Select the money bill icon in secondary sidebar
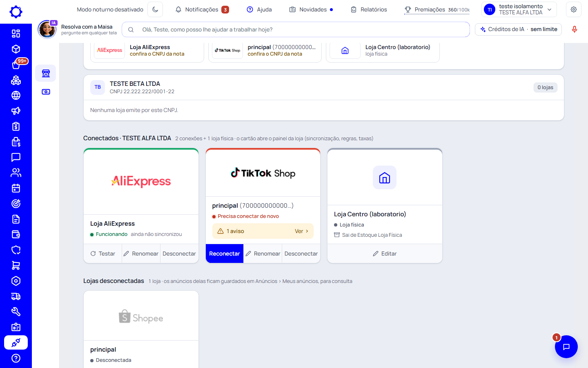The image size is (588, 368). (x=46, y=92)
